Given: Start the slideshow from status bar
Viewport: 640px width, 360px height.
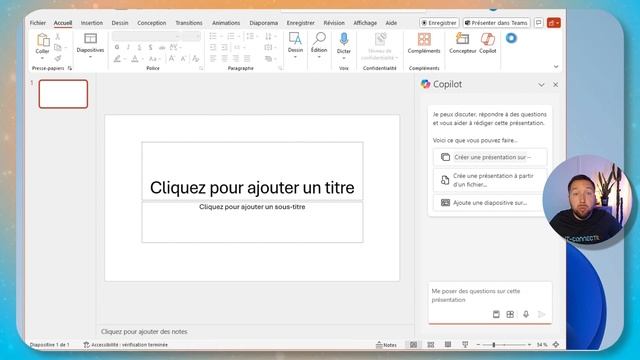Looking at the screenshot, I should 465,344.
